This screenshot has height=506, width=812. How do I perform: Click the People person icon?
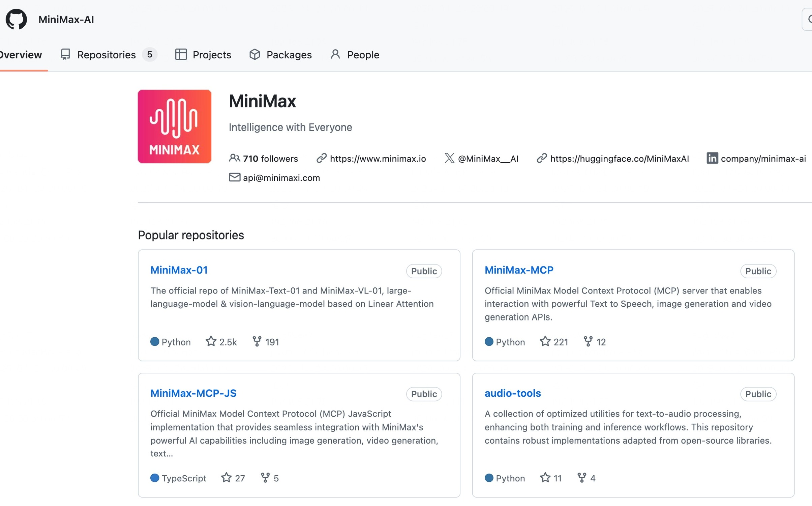(335, 54)
